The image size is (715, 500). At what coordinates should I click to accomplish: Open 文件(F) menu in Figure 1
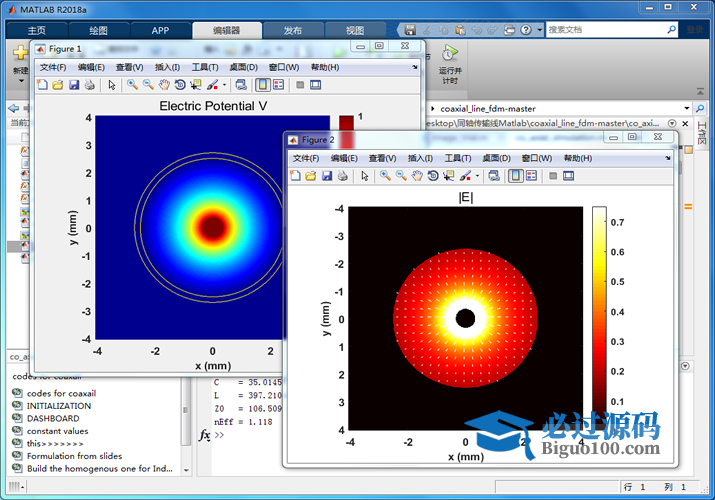(x=53, y=67)
